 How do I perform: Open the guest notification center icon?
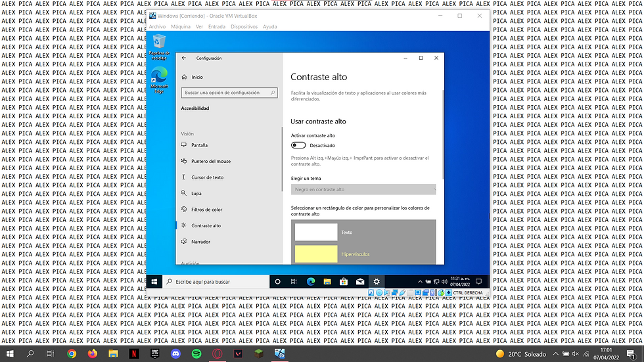click(478, 282)
